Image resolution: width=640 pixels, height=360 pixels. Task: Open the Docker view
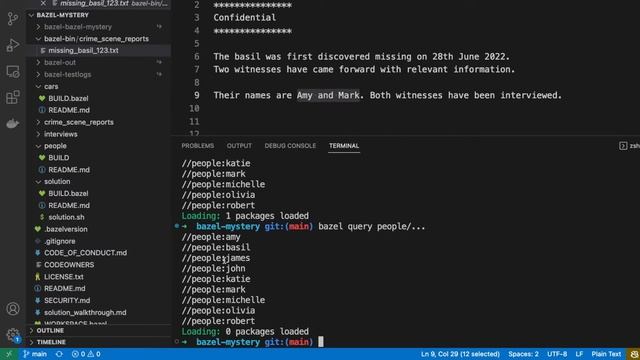coord(13,123)
